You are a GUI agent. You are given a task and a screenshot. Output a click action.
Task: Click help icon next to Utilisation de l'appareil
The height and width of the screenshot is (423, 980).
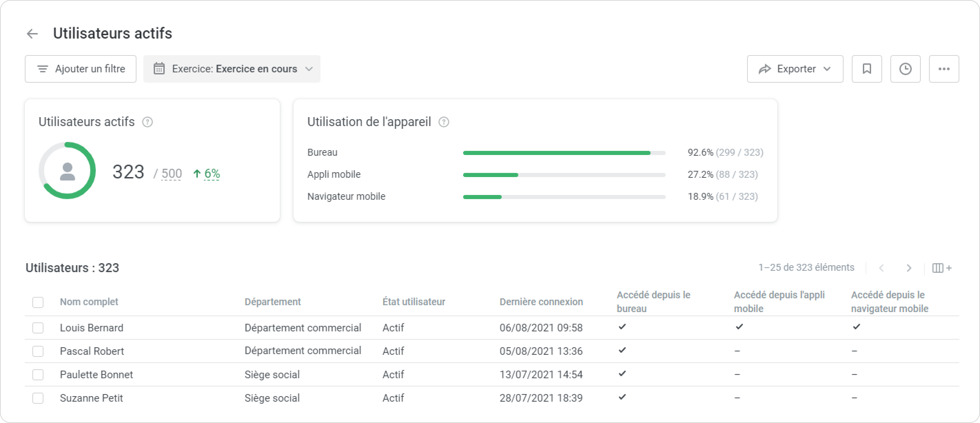click(443, 122)
